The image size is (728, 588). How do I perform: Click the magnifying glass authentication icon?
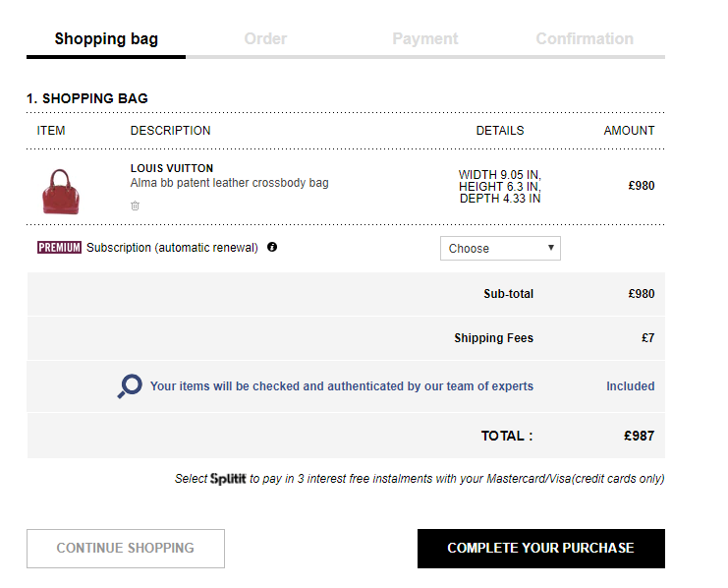tap(130, 386)
